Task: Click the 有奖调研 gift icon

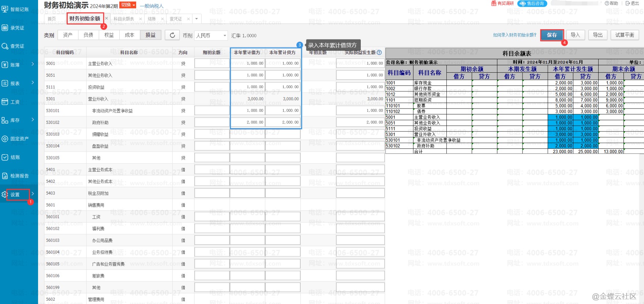Action: [x=494, y=3]
